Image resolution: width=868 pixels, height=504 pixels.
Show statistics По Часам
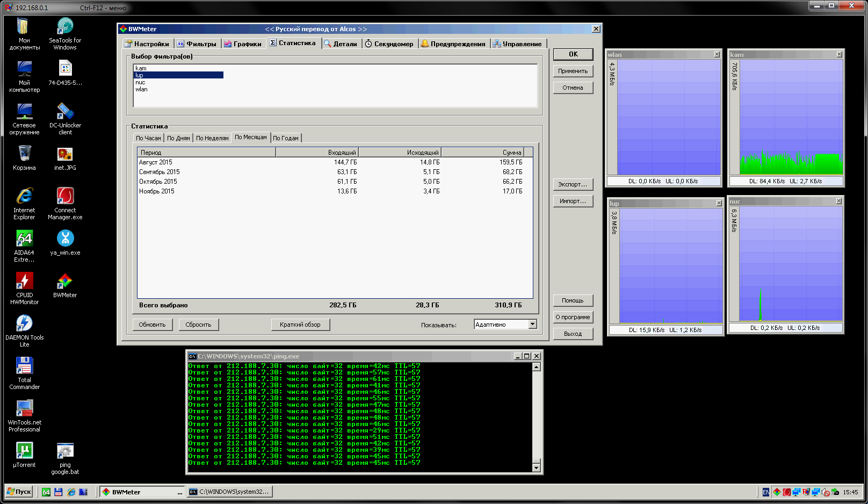pyautogui.click(x=148, y=138)
